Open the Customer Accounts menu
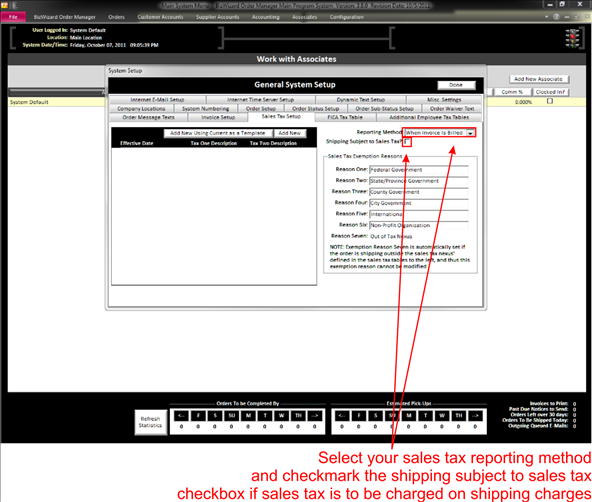Image resolution: width=592 pixels, height=502 pixels. [160, 17]
